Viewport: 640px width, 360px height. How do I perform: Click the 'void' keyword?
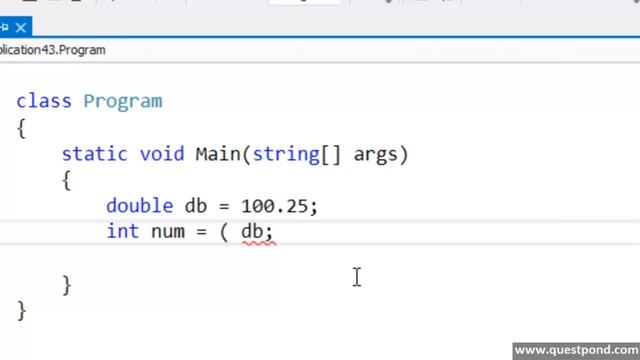162,154
